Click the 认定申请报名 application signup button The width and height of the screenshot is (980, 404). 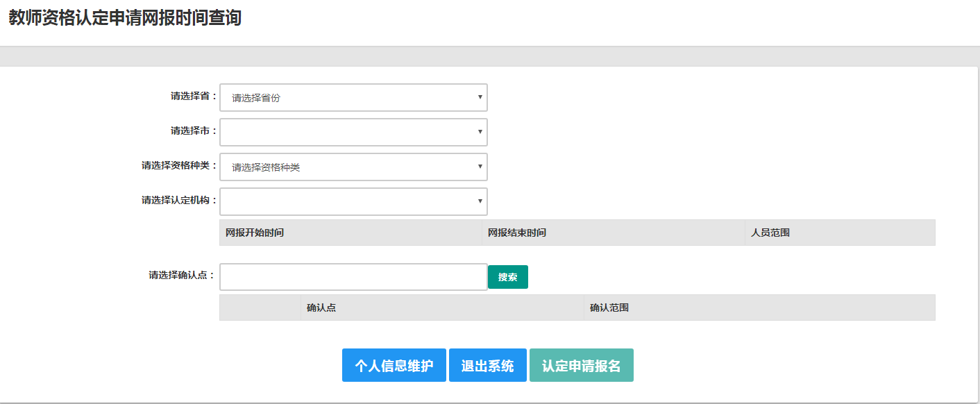581,366
